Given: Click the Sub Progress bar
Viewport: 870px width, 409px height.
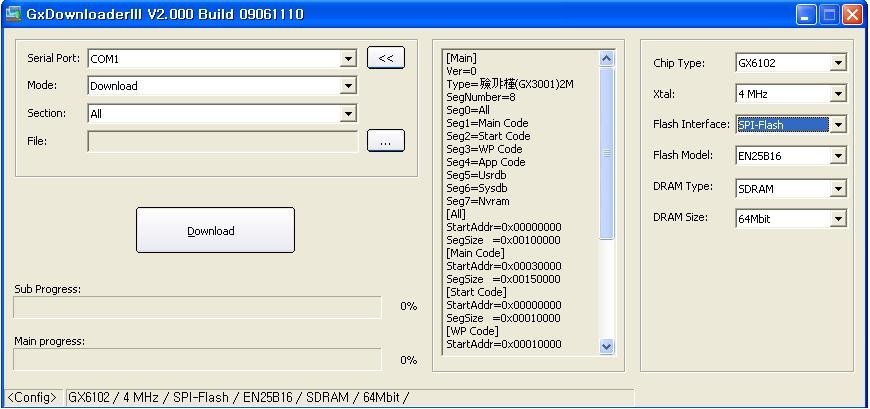Looking at the screenshot, I should [x=198, y=307].
